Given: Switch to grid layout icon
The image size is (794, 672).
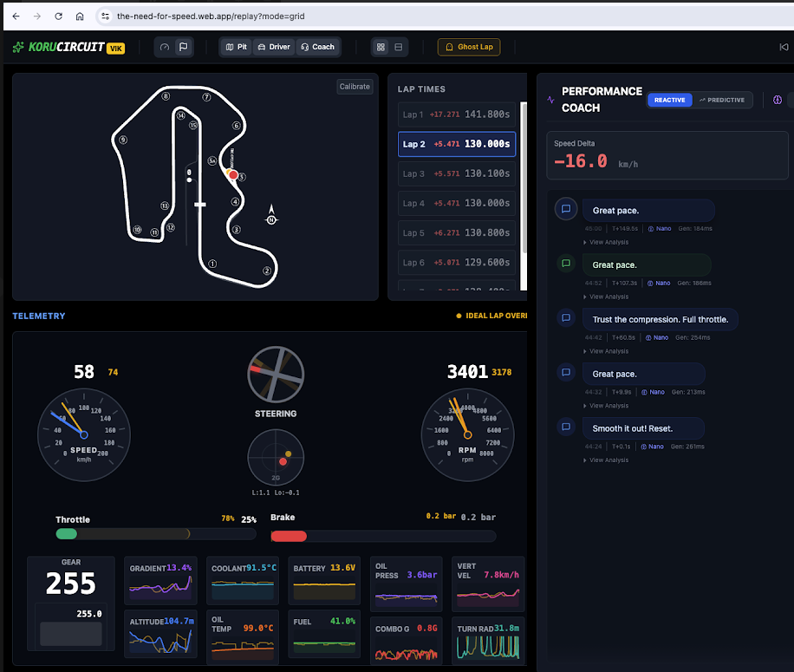Looking at the screenshot, I should click(x=381, y=47).
